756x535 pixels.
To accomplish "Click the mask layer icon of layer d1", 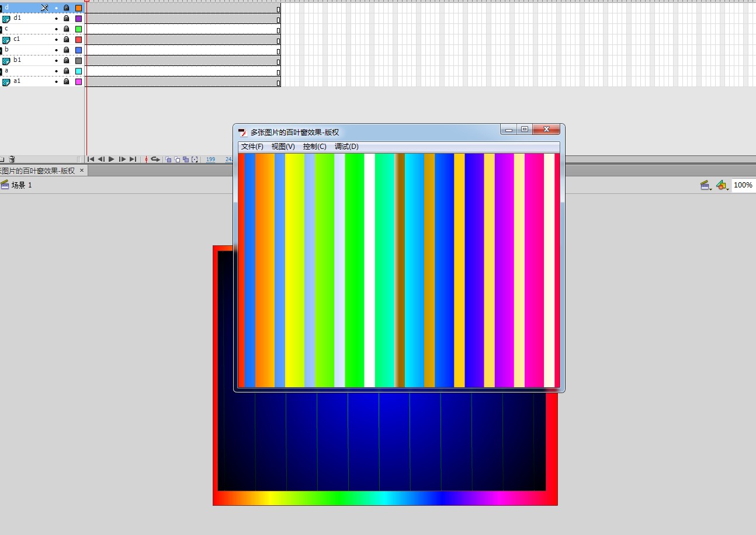I will coord(6,19).
